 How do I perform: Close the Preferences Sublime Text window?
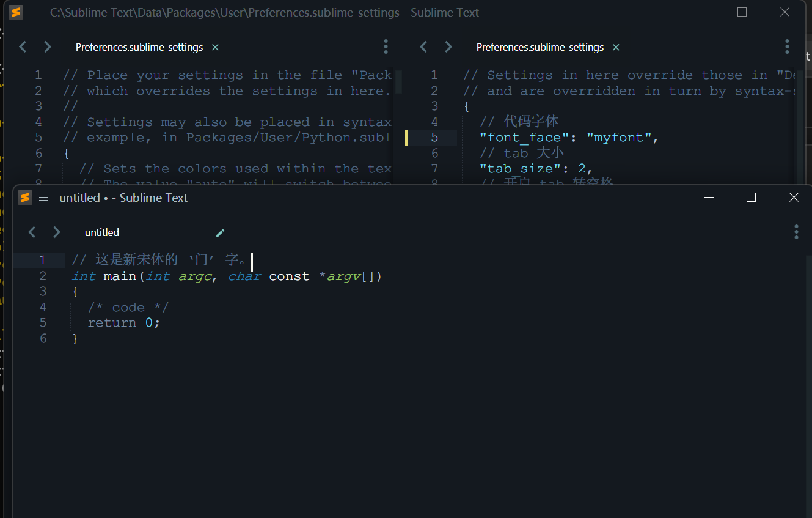pyautogui.click(x=785, y=12)
